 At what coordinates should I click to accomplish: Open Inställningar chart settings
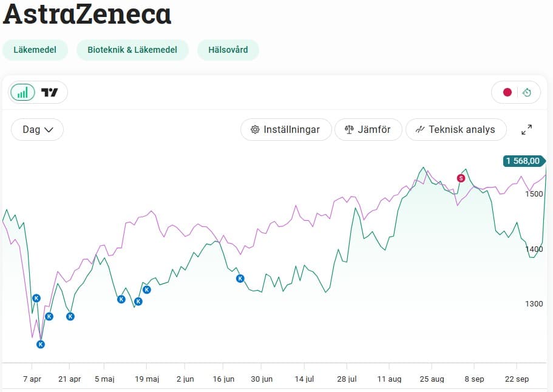286,129
